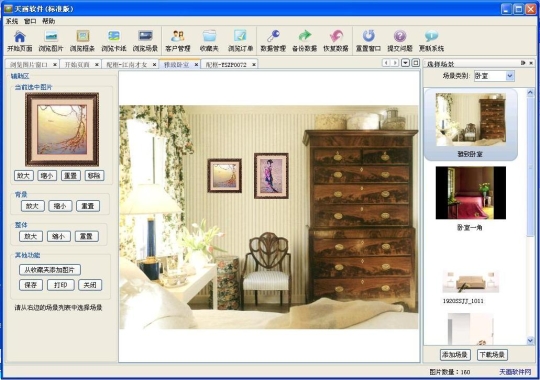Click 缩小 in the 背景 group
Image resolution: width=540 pixels, height=380 pixels.
click(60, 206)
